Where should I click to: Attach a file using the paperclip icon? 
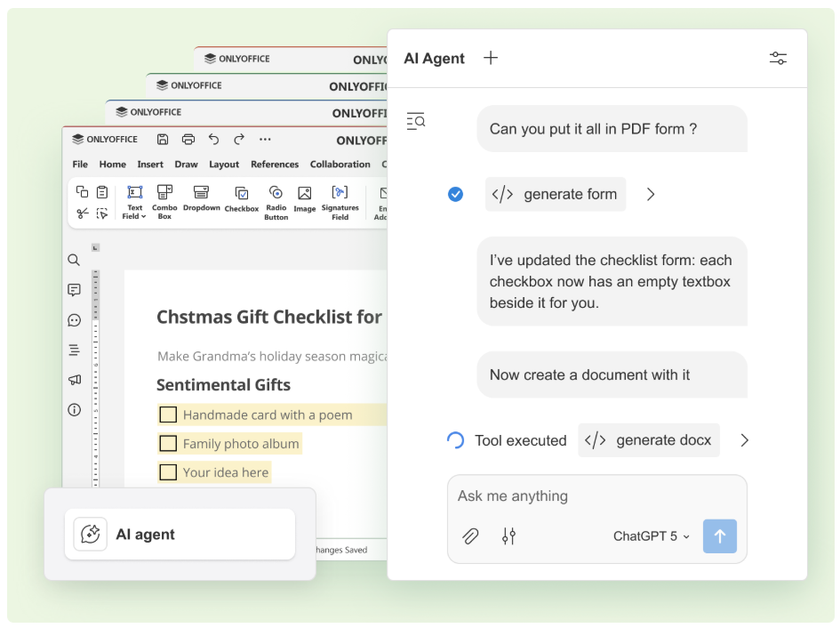coord(470,536)
